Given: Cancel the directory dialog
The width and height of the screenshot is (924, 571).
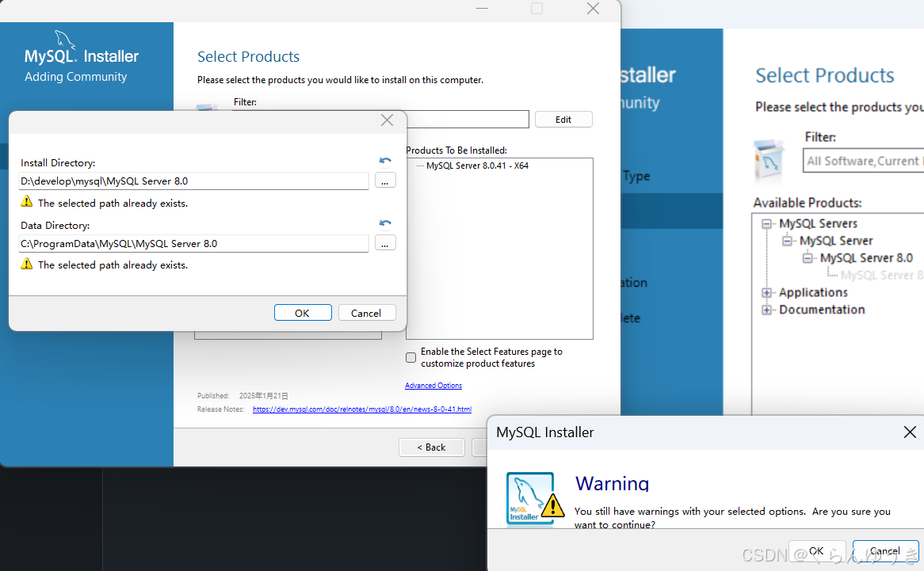Looking at the screenshot, I should pos(367,313).
